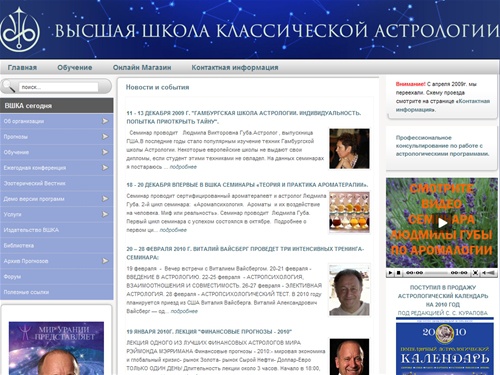Click the 2010 Календарь cover image
The height and width of the screenshot is (375, 500).
445,347
